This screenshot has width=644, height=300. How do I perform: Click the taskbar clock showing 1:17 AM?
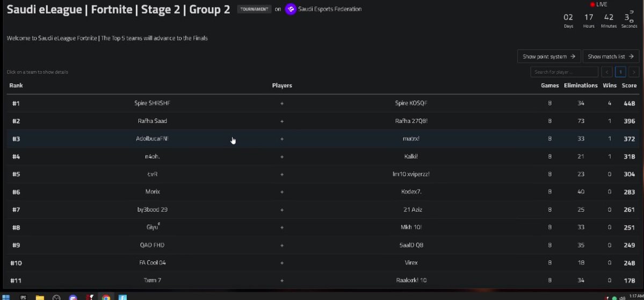(636, 296)
